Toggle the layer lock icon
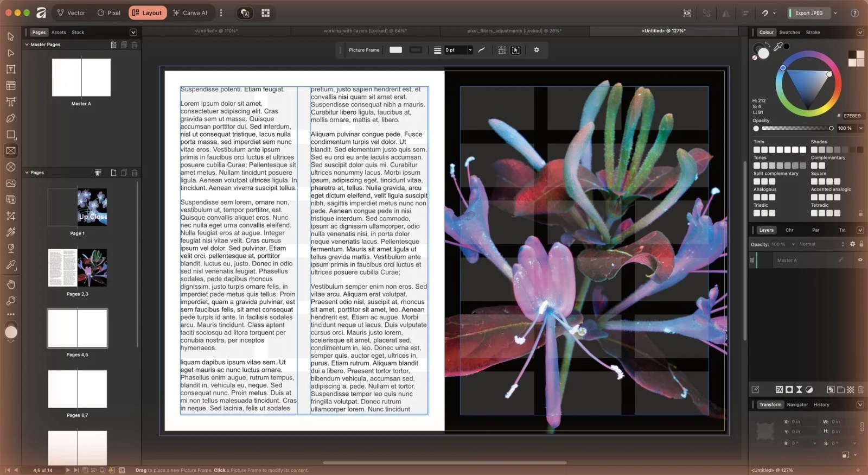 coord(861,244)
